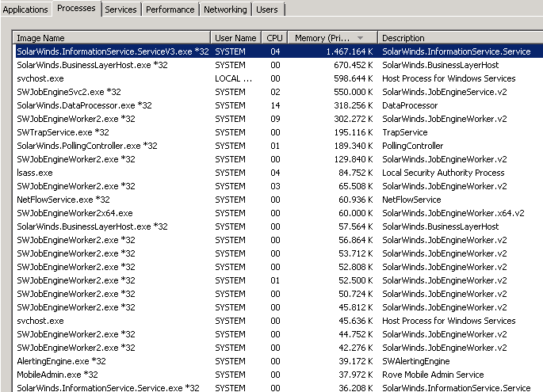Select SWJobEngineWorker2.exe using 42.276 K
The image size is (543, 392).
point(278,348)
